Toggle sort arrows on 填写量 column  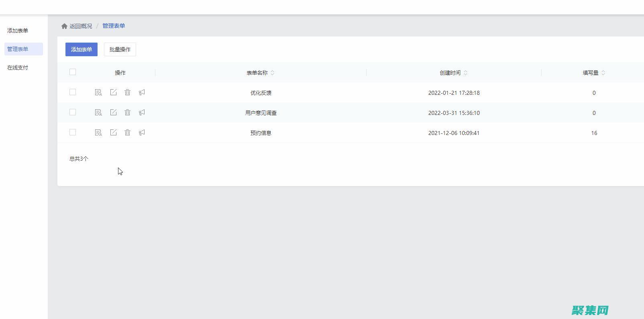pyautogui.click(x=603, y=73)
